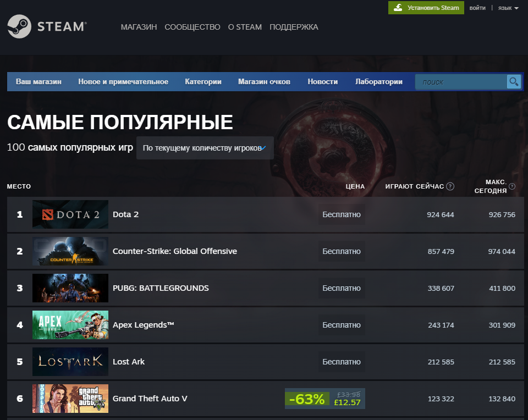The height and width of the screenshot is (420, 528).
Task: Click the current players value 243 174
Action: click(x=441, y=325)
